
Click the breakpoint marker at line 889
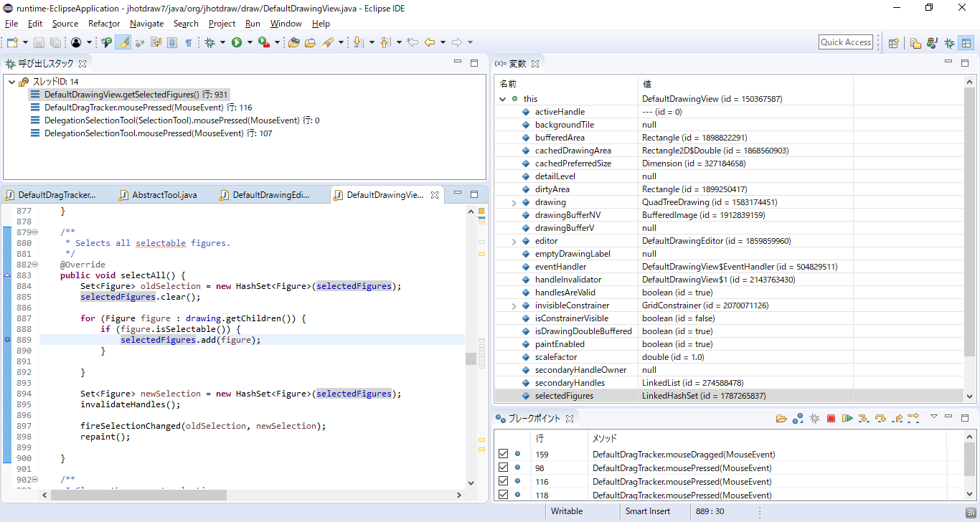pos(7,340)
